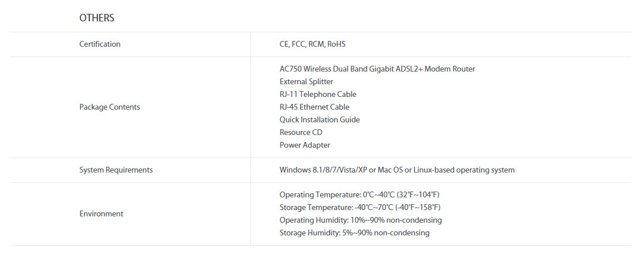Click the Quick Installation Guide item

click(x=320, y=119)
